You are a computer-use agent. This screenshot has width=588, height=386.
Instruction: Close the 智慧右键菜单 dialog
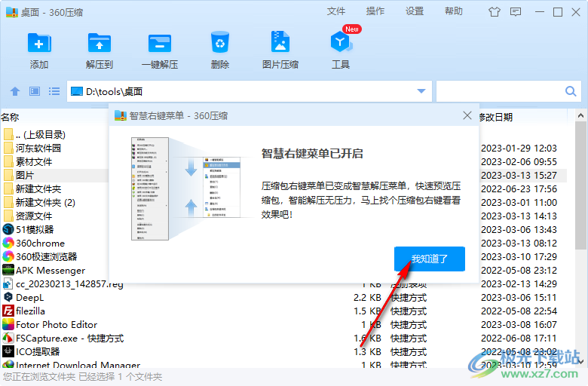coord(467,115)
